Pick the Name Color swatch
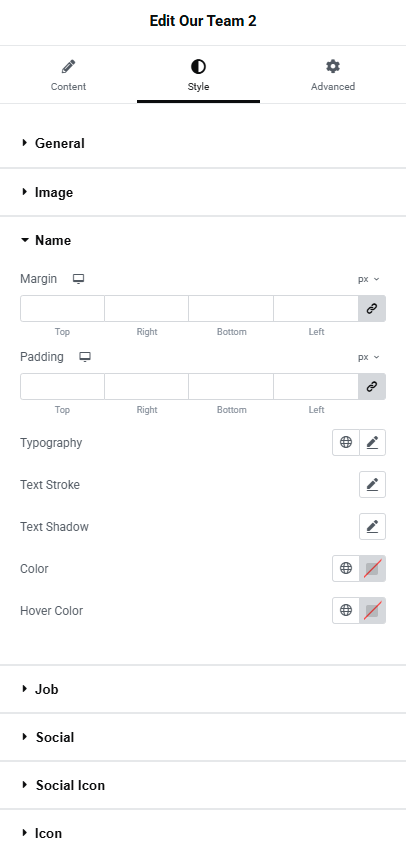The height and width of the screenshot is (846, 406). [x=373, y=568]
